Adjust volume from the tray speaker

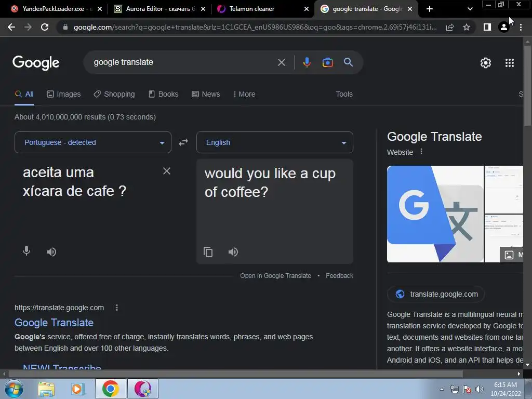coord(479,389)
